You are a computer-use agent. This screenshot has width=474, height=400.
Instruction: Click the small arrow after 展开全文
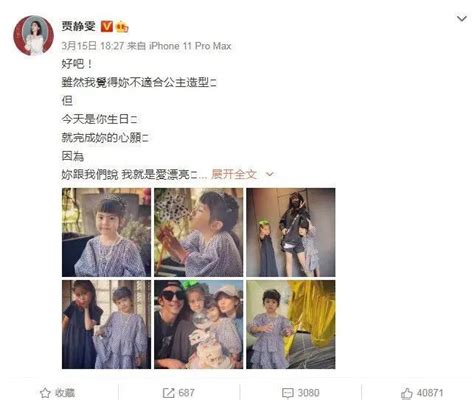[x=270, y=174]
